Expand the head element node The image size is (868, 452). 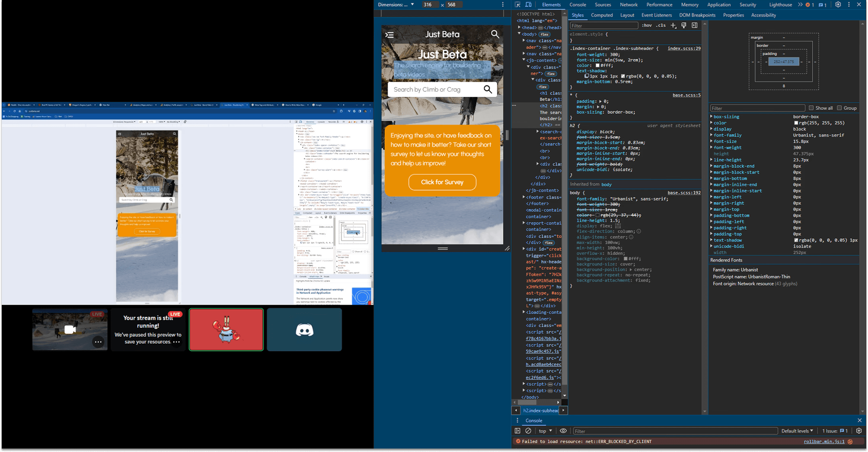point(520,27)
